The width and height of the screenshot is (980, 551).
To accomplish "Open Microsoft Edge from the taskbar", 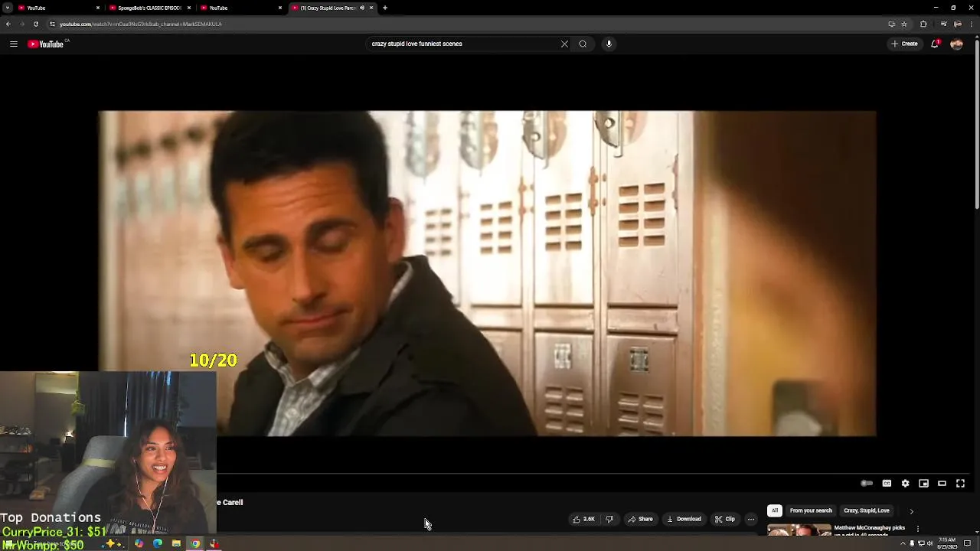I will pos(158,543).
